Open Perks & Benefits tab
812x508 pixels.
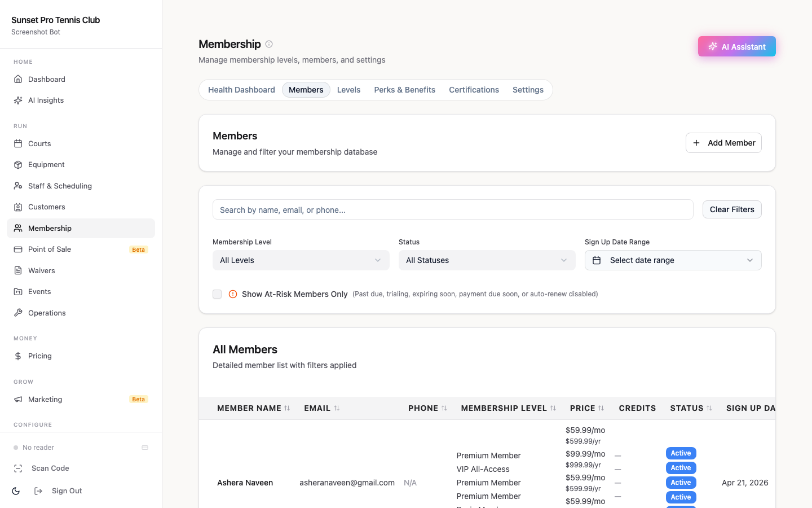pos(405,90)
